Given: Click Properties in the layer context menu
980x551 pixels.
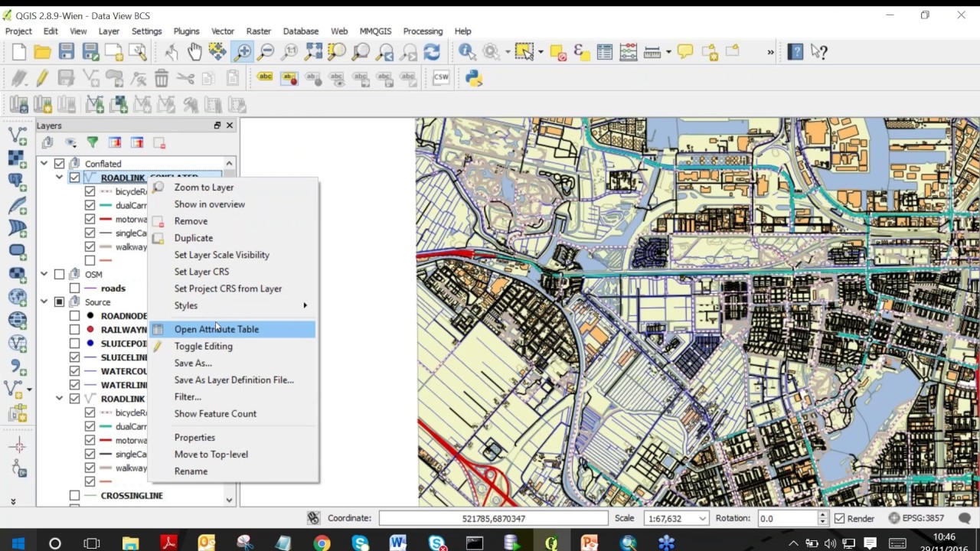Looking at the screenshot, I should pos(233,438).
